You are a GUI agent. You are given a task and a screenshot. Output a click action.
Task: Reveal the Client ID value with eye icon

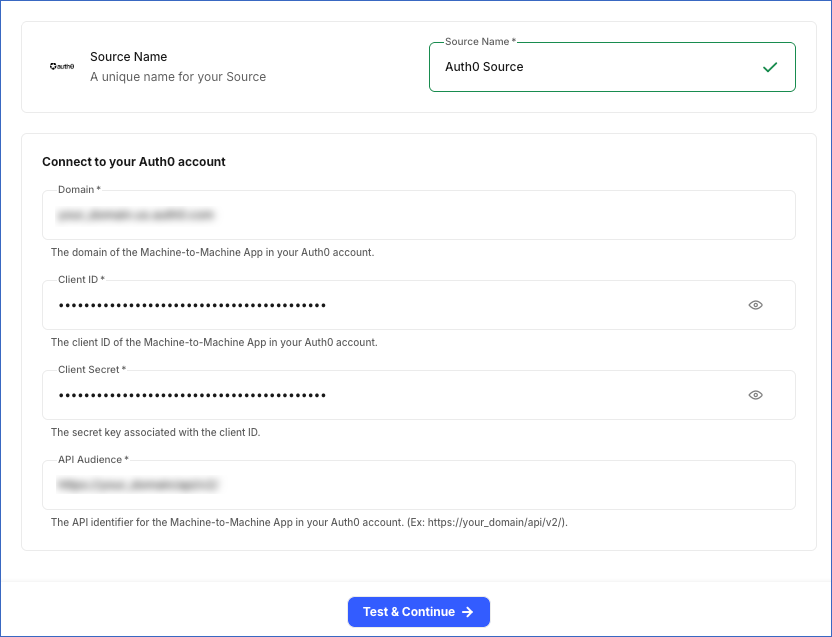point(756,305)
